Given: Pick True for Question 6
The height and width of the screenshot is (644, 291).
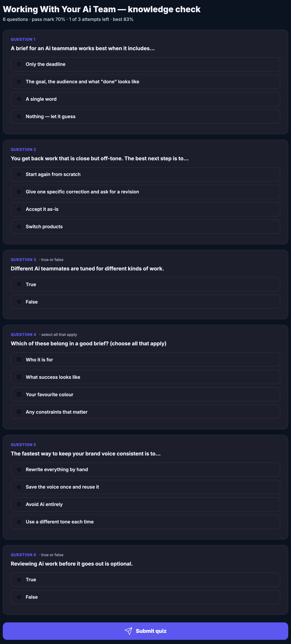Looking at the screenshot, I should click(x=145, y=580).
